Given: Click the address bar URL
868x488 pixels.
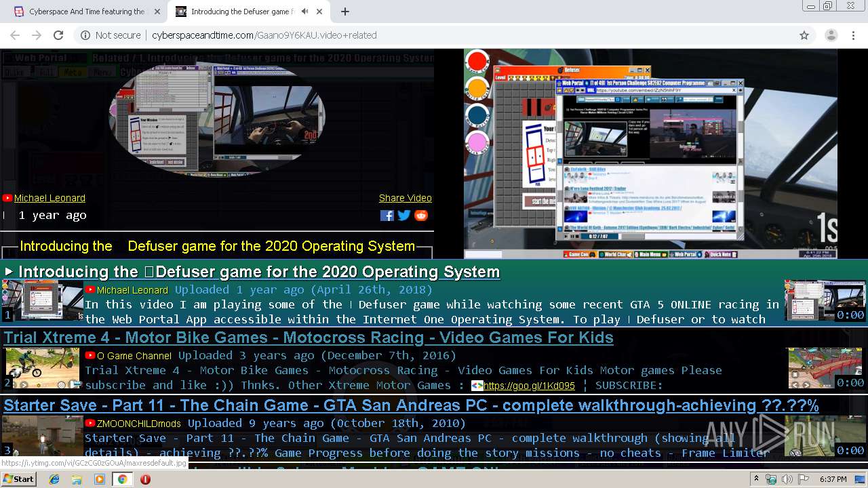Looking at the screenshot, I should pos(264,35).
